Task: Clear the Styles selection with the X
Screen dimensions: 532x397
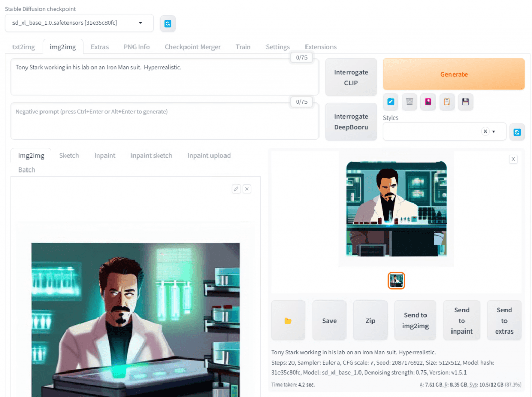Action: click(x=486, y=131)
